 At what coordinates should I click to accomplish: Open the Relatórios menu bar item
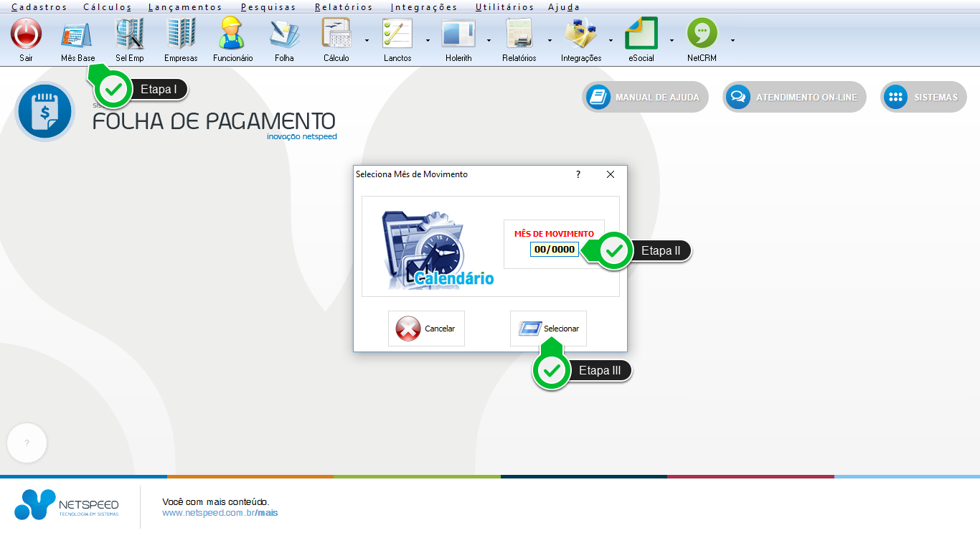pyautogui.click(x=344, y=7)
